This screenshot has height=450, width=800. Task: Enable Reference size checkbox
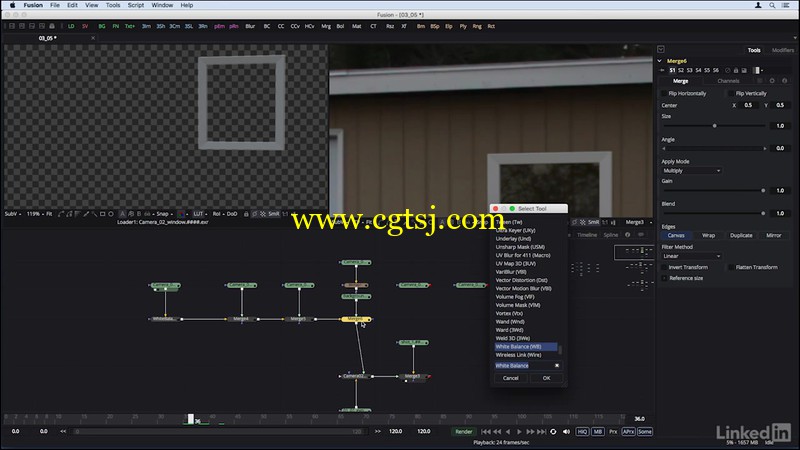664,278
